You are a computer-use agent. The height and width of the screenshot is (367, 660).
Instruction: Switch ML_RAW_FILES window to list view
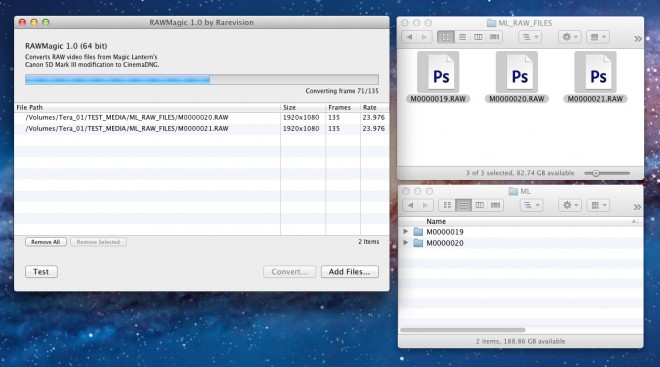click(x=462, y=37)
